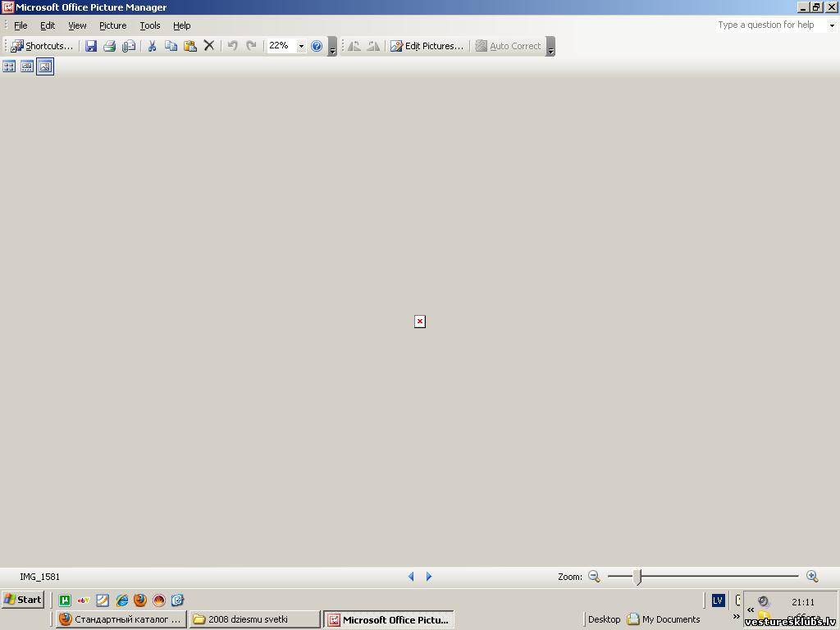The image size is (840, 630).
Task: Launch the eBay quick launch icon
Action: tap(84, 600)
